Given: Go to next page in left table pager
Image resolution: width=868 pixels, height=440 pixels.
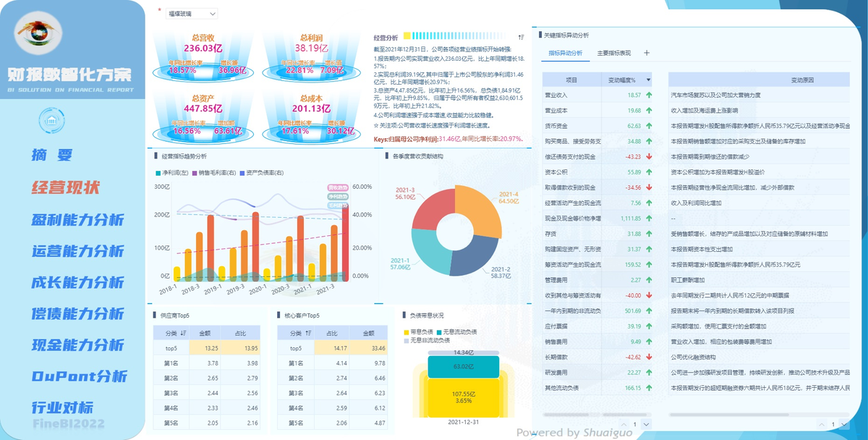Looking at the screenshot, I should point(645,425).
